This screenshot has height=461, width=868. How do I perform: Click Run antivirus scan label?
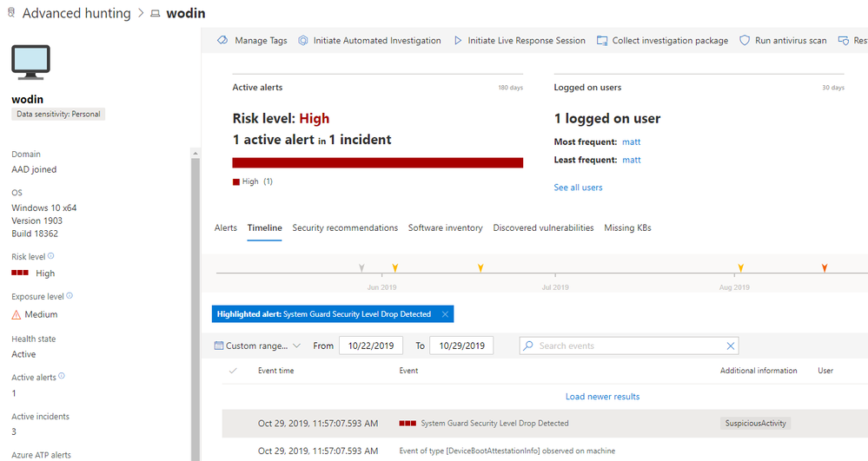tap(791, 41)
